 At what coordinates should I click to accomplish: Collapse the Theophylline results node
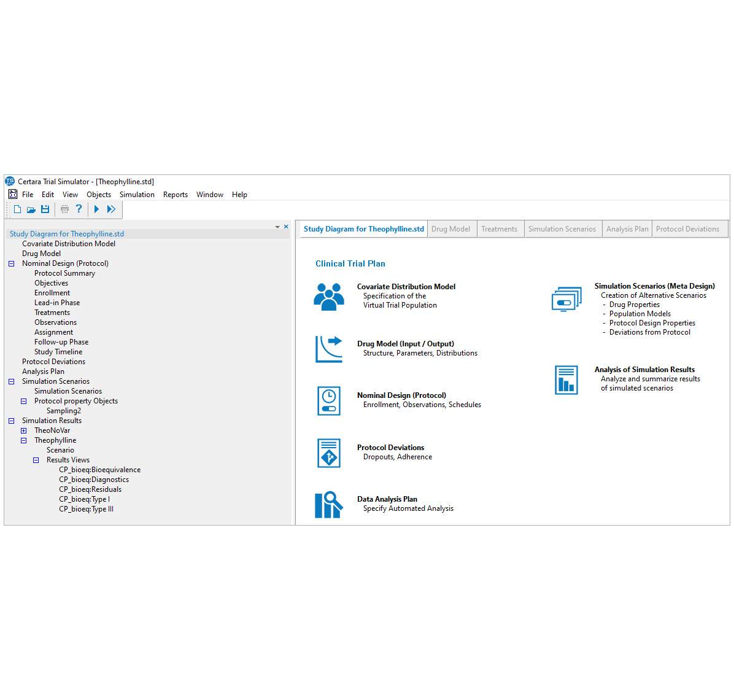pos(23,441)
